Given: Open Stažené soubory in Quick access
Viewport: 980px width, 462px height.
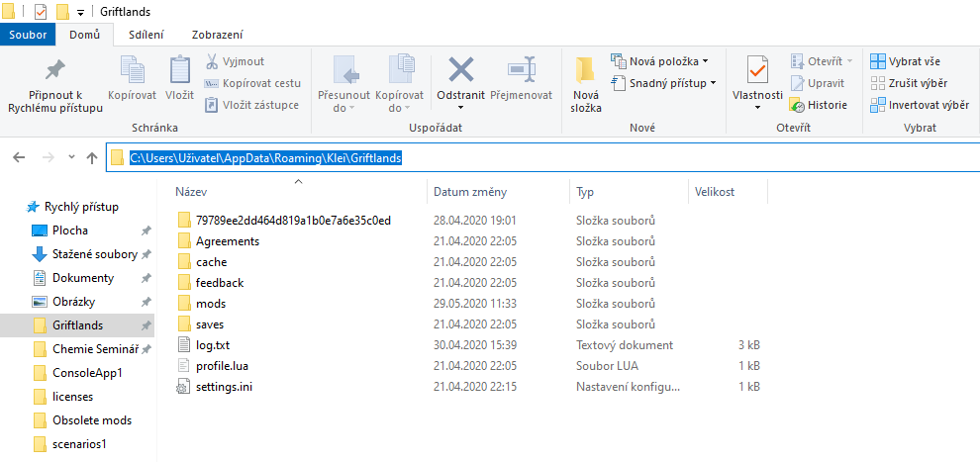Looking at the screenshot, I should (x=94, y=254).
